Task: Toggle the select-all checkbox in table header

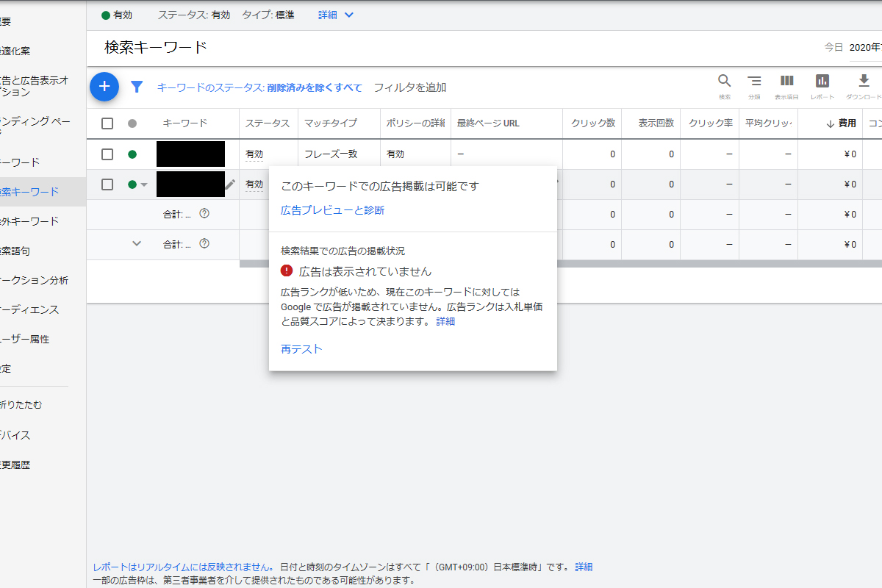Action: click(x=107, y=123)
